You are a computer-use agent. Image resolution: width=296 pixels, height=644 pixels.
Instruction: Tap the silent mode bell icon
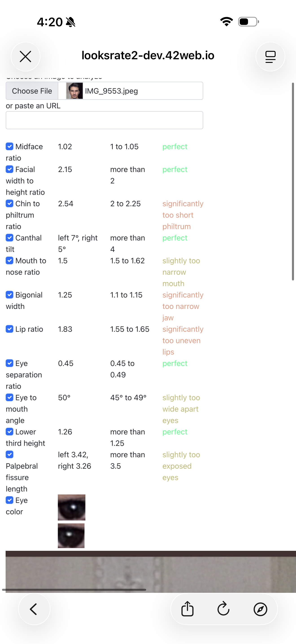71,22
